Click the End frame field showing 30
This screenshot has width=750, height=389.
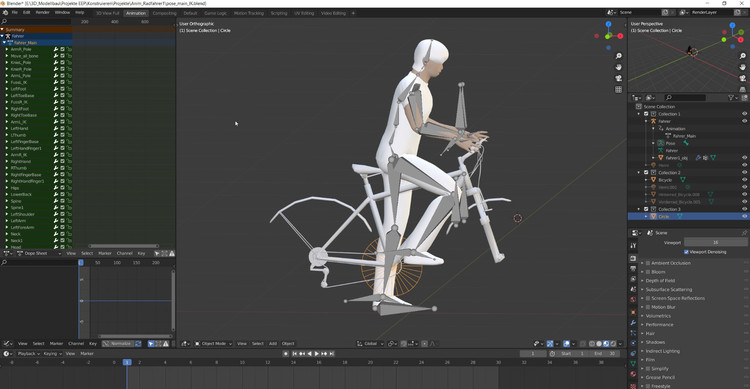[605, 354]
